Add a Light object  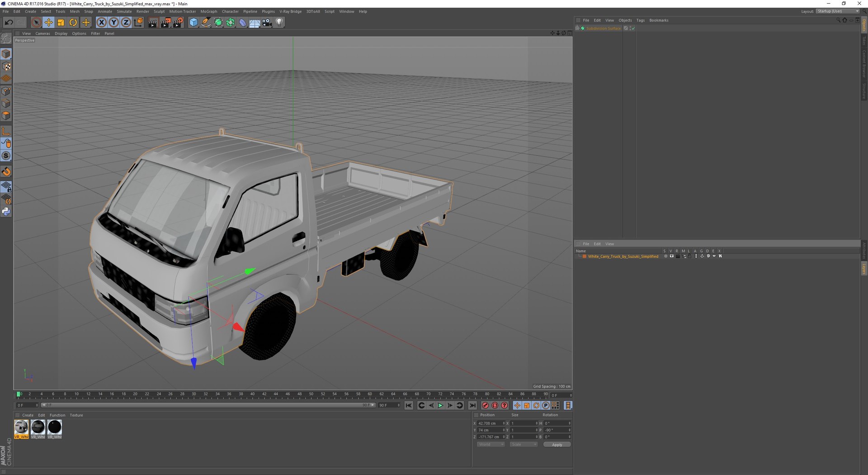tap(279, 22)
